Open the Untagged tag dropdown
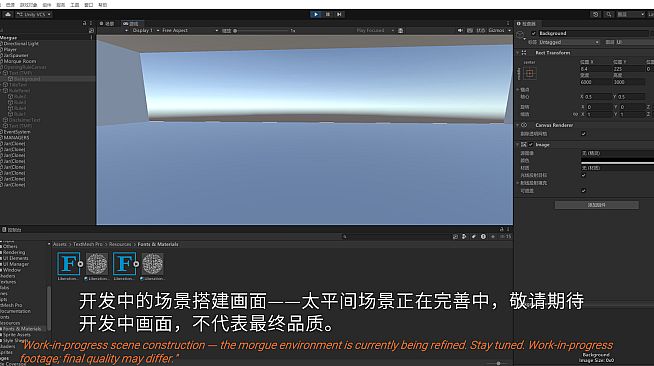The width and height of the screenshot is (654, 366). 569,42
